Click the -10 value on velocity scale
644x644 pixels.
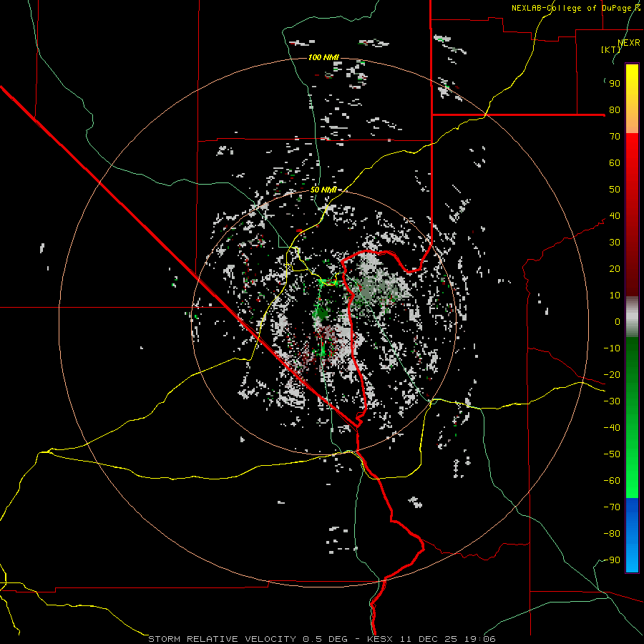[x=612, y=348]
